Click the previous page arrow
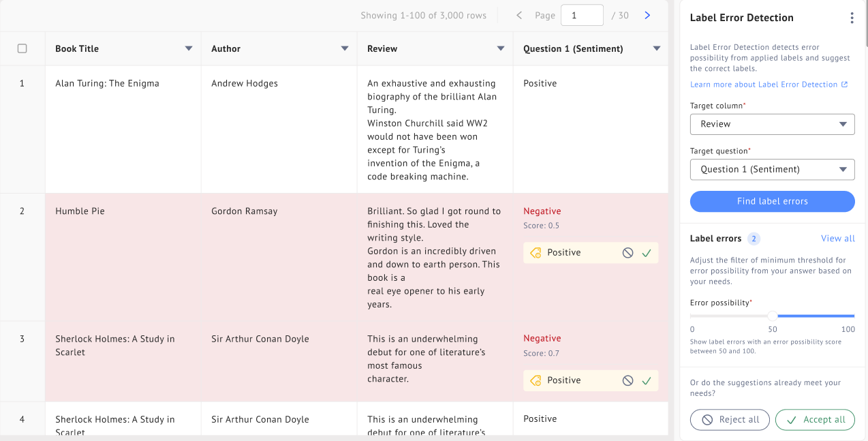Image resolution: width=868 pixels, height=441 pixels. click(518, 15)
